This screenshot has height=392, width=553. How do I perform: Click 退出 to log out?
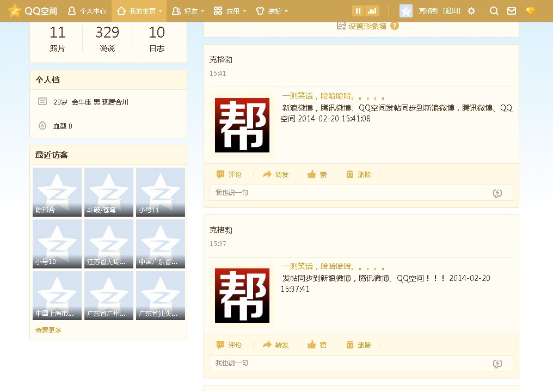tap(452, 11)
